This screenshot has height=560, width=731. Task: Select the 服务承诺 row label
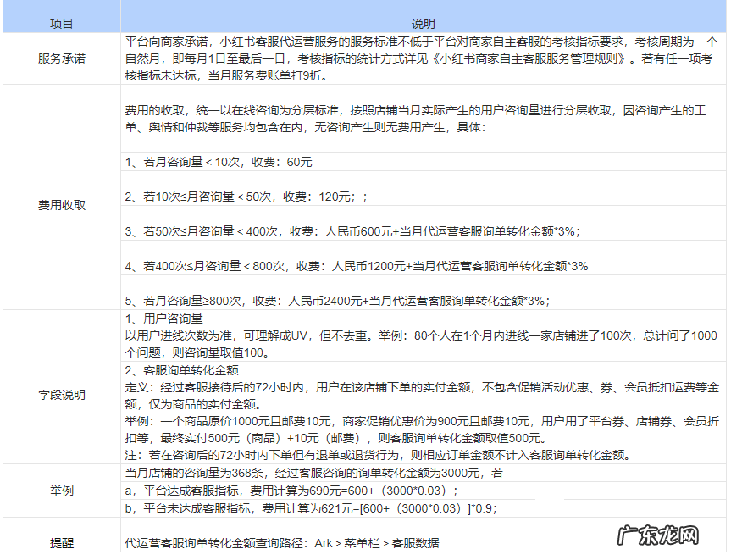[61, 59]
